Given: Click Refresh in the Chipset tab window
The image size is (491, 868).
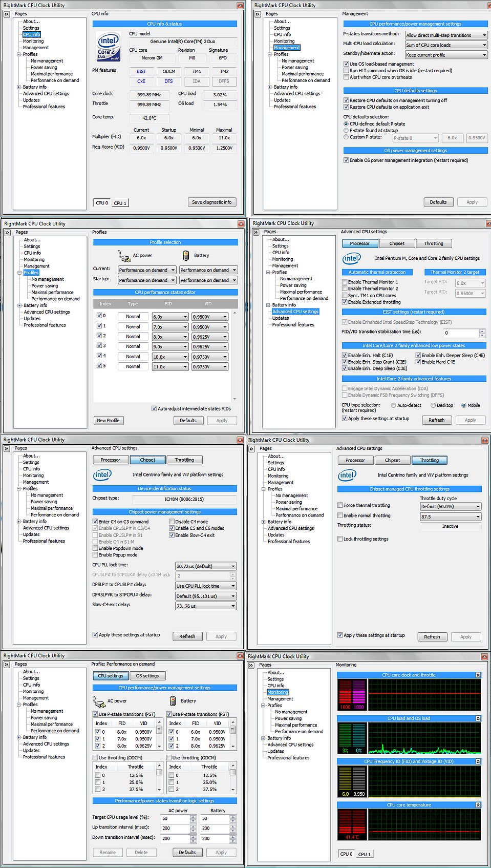Looking at the screenshot, I should (x=187, y=636).
